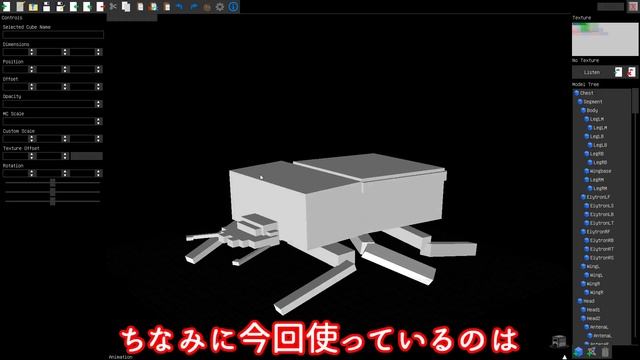The image size is (640, 360).
Task: Click the new cube icon below model tree
Action: (x=578, y=352)
